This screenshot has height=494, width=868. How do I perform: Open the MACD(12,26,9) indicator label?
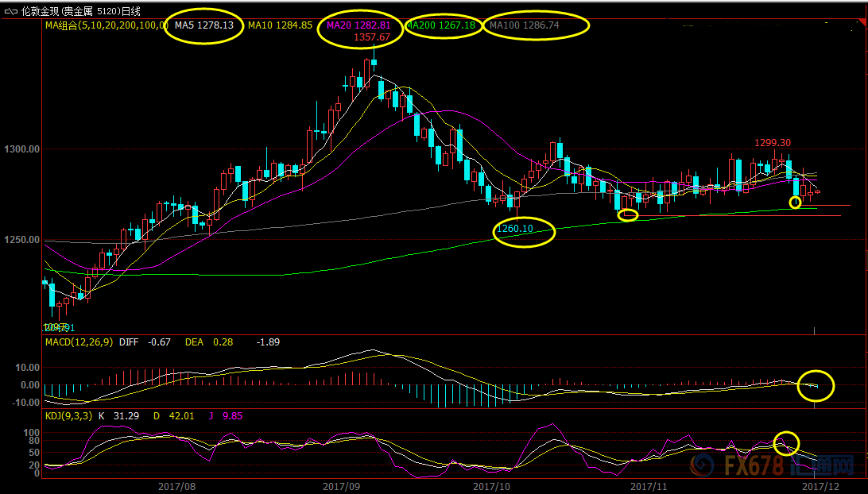[x=79, y=342]
